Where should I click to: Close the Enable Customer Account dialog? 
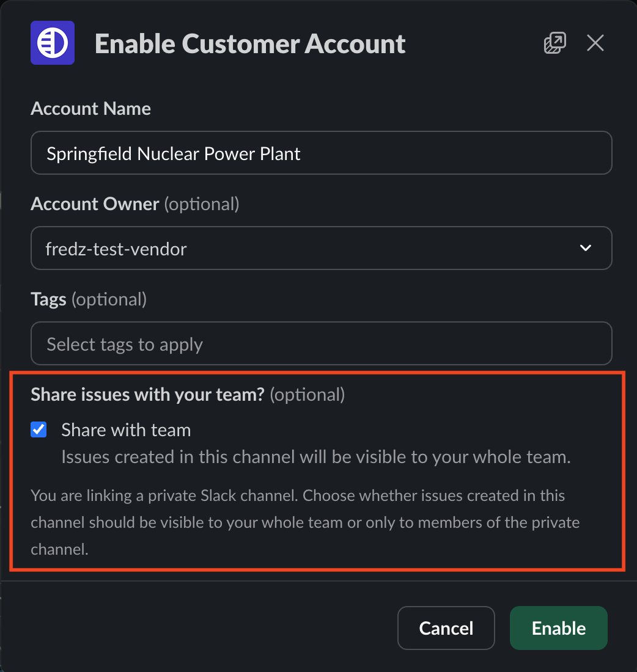point(595,43)
